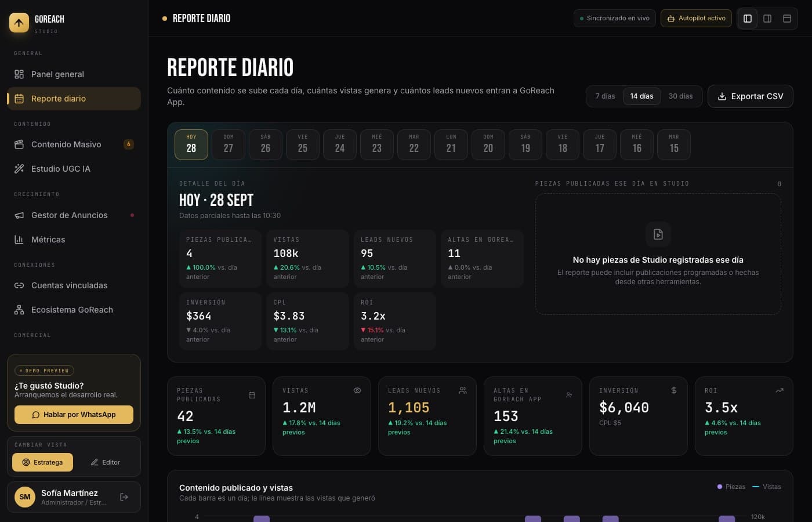The height and width of the screenshot is (522, 812).
Task: Click the $3.83 CPL value
Action: pos(289,316)
